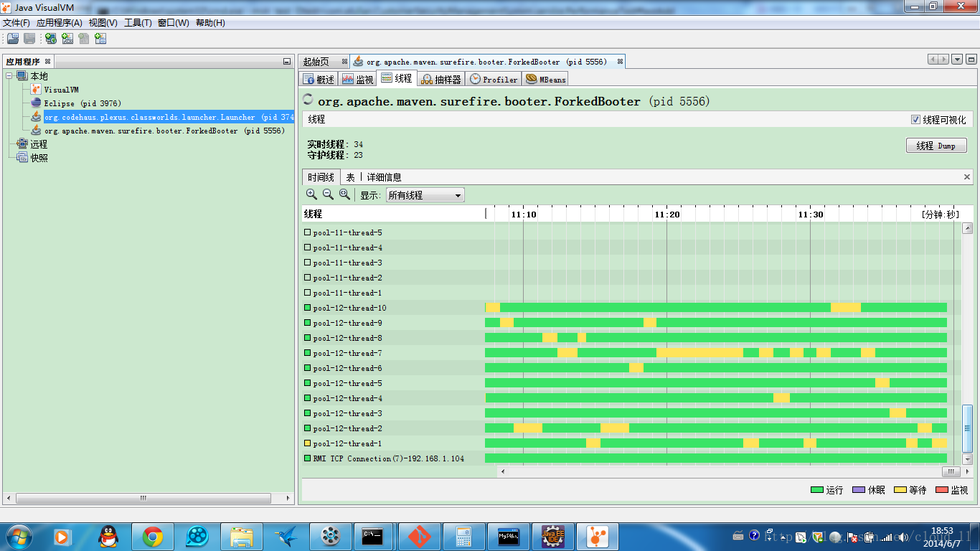Click the Load Snapshot toolbar icon
This screenshot has height=551, width=980.
pyautogui.click(x=12, y=38)
